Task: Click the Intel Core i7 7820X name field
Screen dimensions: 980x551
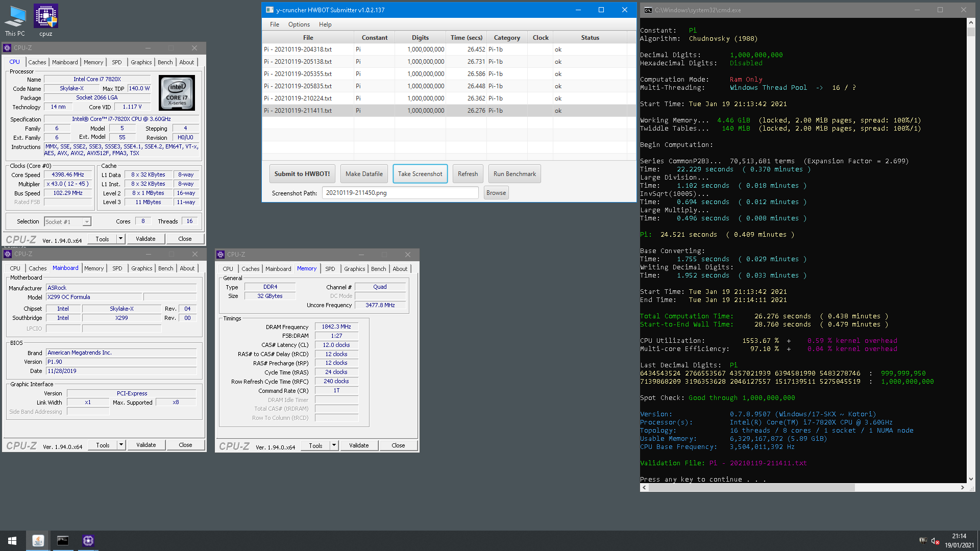Action: [97, 79]
